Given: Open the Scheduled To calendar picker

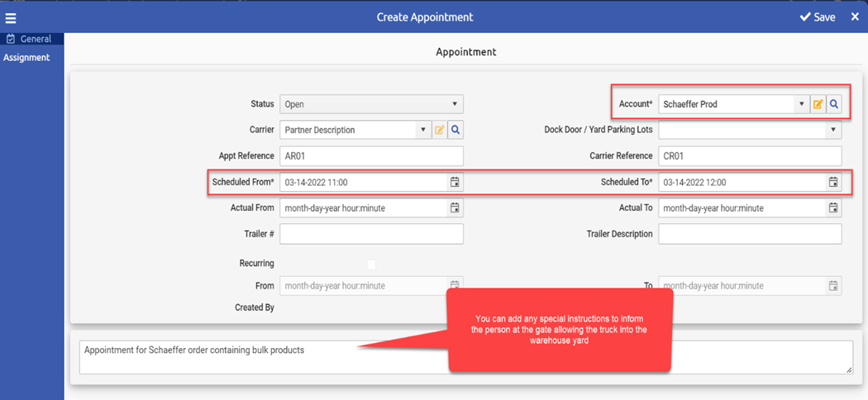Looking at the screenshot, I should point(833,182).
